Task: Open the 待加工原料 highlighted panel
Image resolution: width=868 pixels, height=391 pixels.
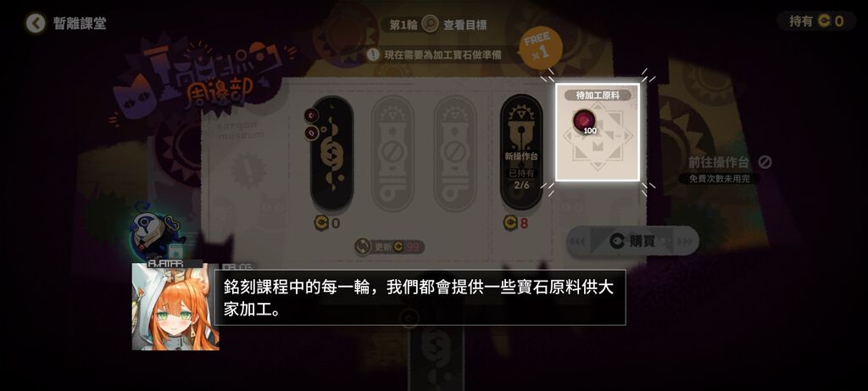Action: click(598, 132)
